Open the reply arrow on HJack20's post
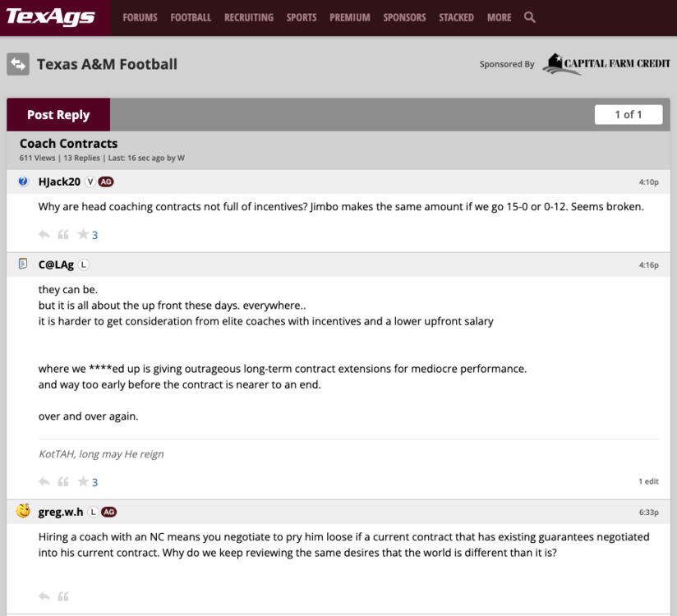The image size is (677, 616). (44, 234)
